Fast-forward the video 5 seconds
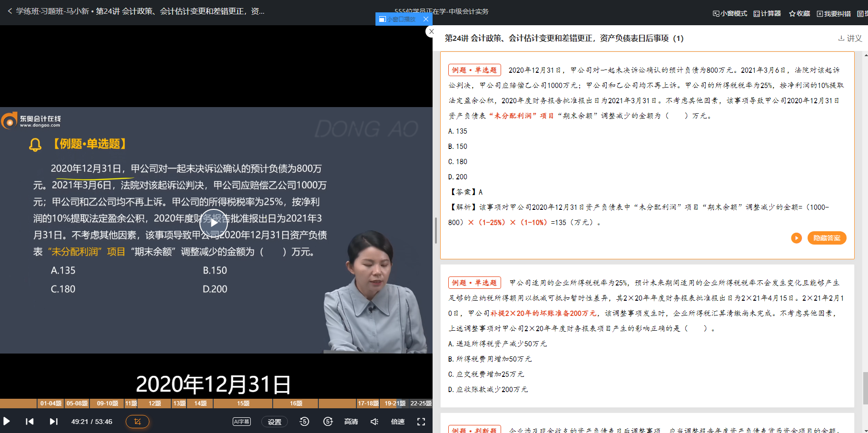Viewport: 868px width, 433px height. 328,422
